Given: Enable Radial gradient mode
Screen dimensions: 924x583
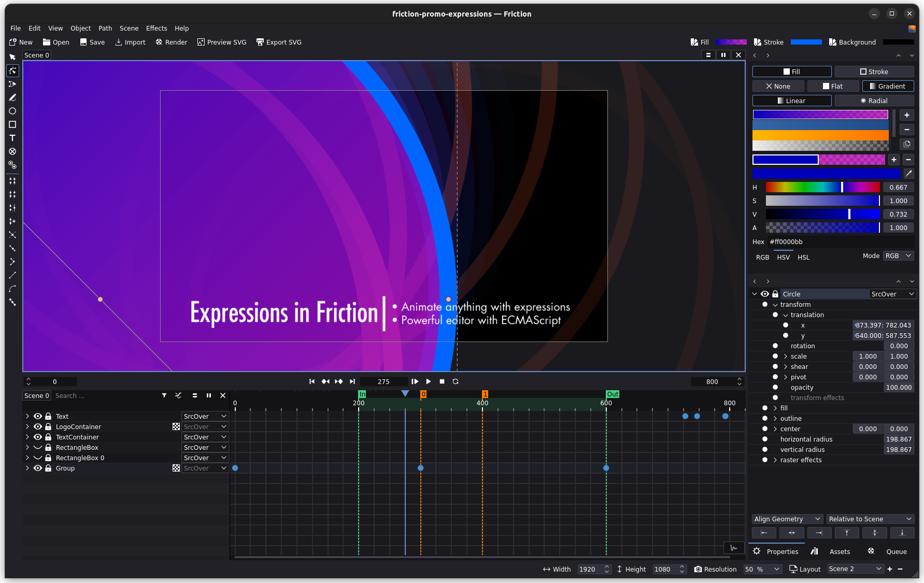Looking at the screenshot, I should (875, 101).
